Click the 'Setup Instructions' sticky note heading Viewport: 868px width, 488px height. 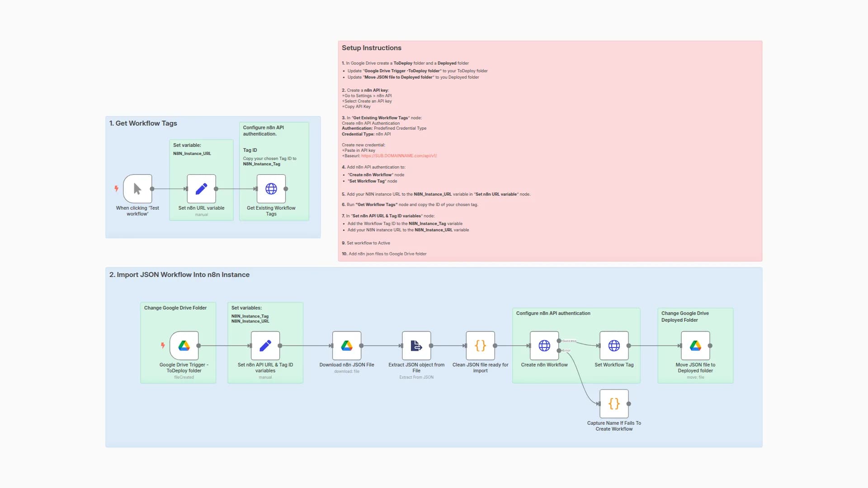[x=372, y=48]
